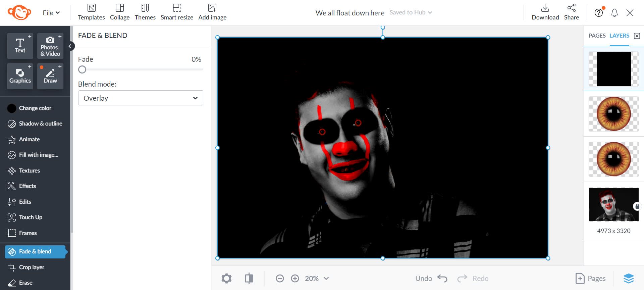Open the Blend mode Overlay dropdown

coord(141,98)
